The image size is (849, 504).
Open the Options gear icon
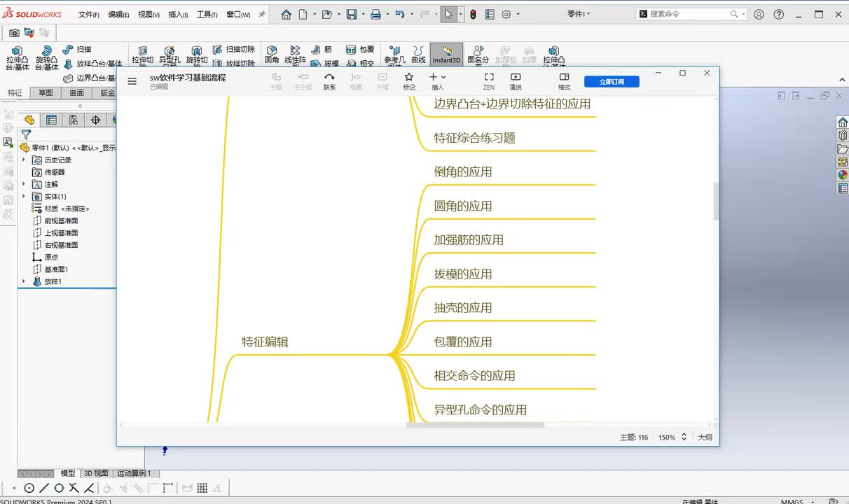point(506,14)
